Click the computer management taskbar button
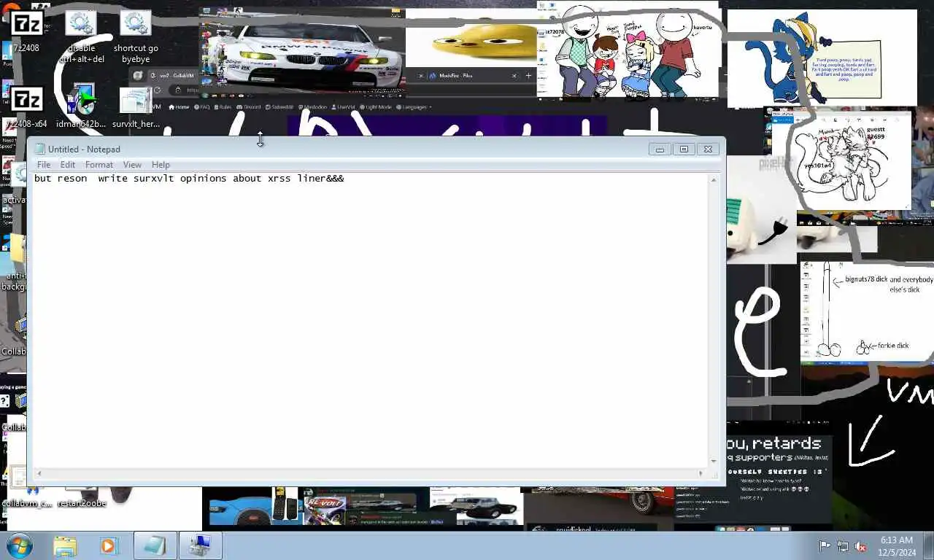This screenshot has height=560, width=934. pos(200,545)
